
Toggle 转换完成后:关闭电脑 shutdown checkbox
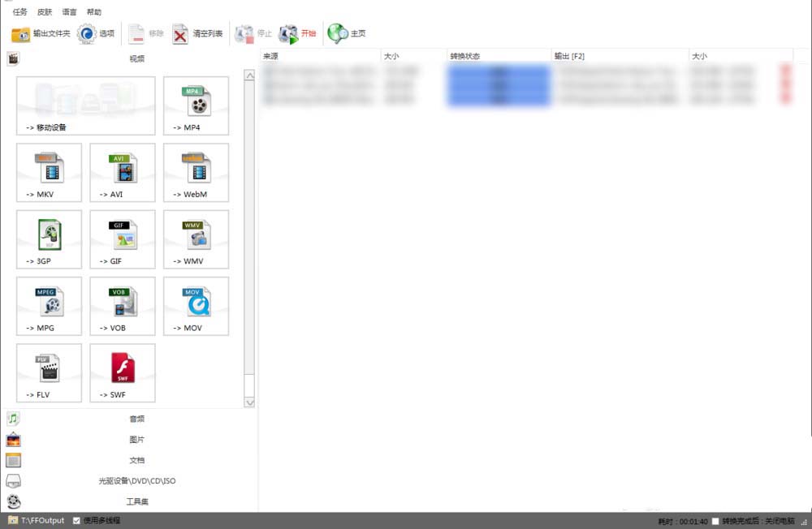715,521
